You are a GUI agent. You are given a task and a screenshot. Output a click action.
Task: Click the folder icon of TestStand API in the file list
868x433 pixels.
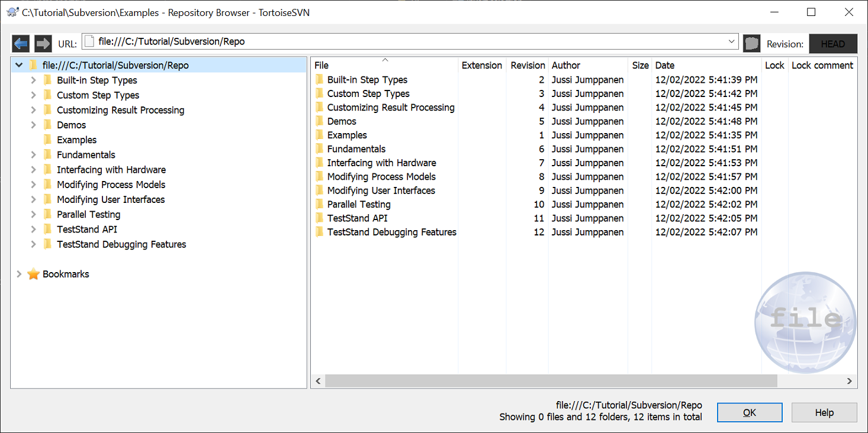click(319, 218)
